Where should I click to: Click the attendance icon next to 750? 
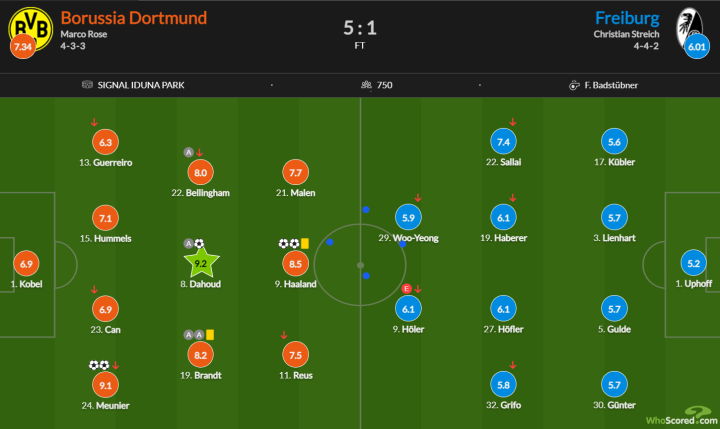pos(366,85)
